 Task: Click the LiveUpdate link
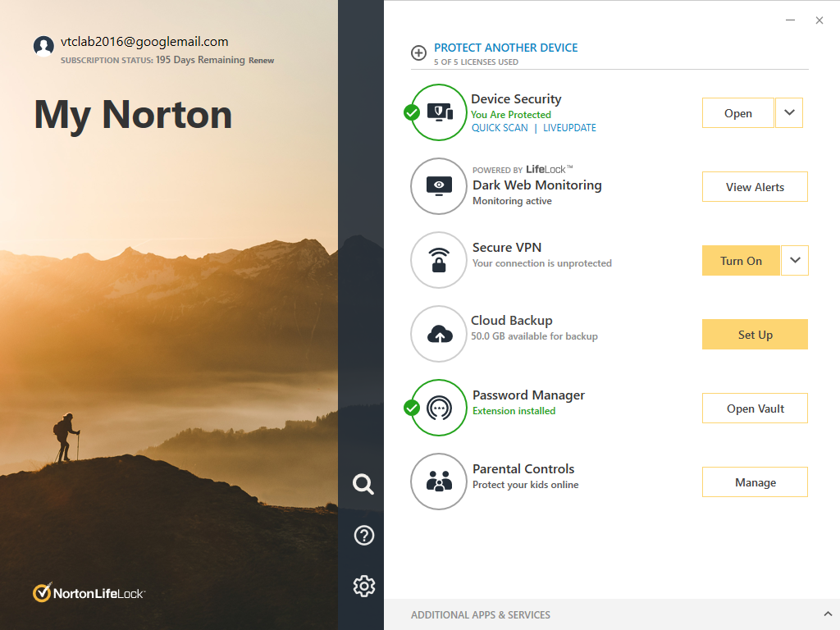pos(569,128)
